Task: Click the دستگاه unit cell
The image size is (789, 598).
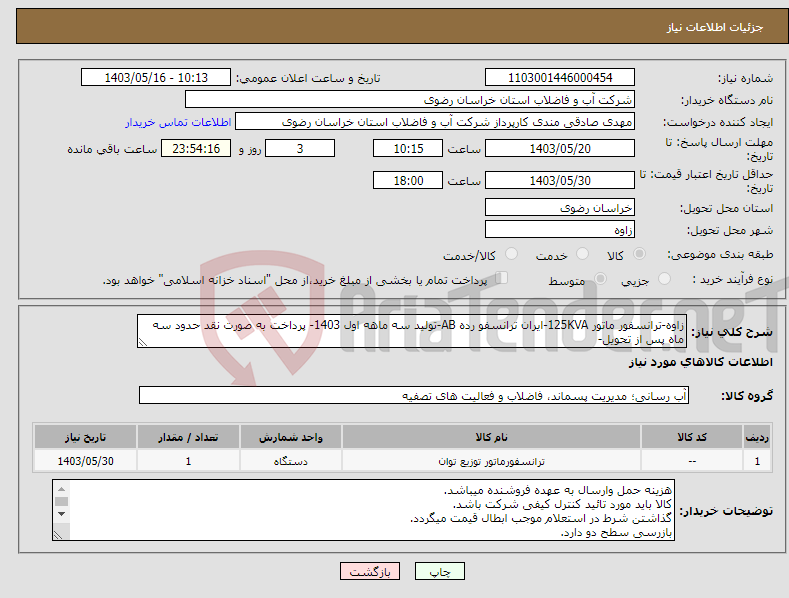Action: tap(291, 461)
